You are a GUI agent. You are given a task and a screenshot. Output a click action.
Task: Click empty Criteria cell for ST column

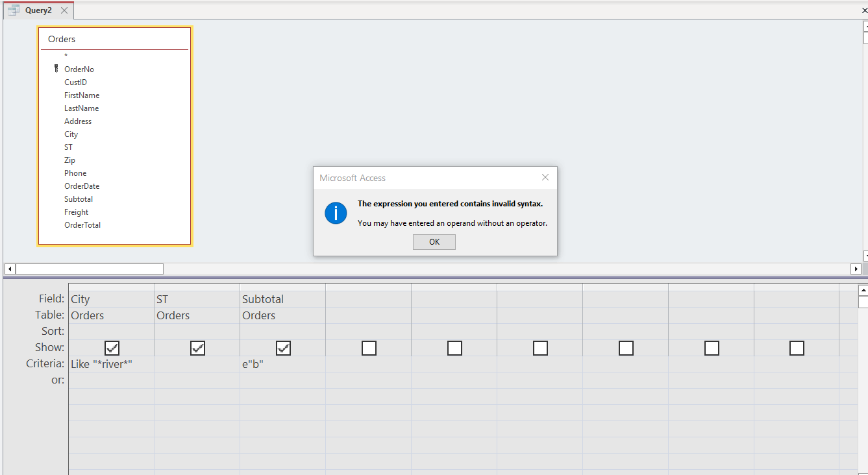[x=197, y=364]
